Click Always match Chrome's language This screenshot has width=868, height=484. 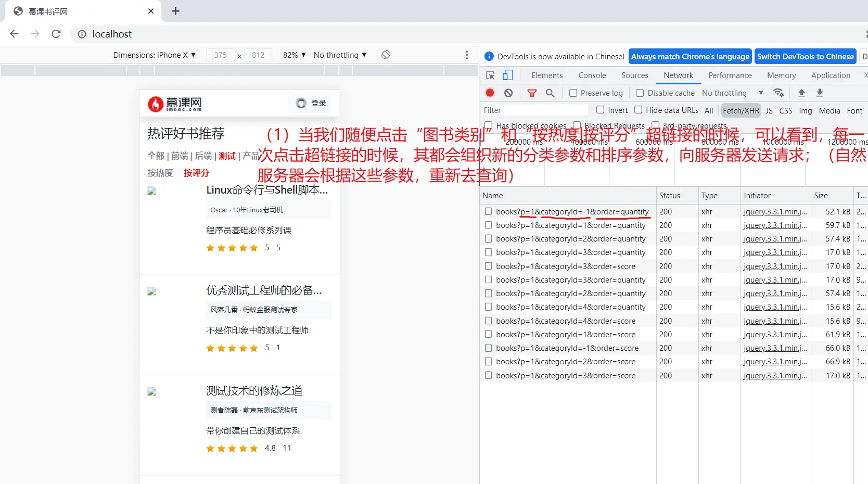pos(690,56)
